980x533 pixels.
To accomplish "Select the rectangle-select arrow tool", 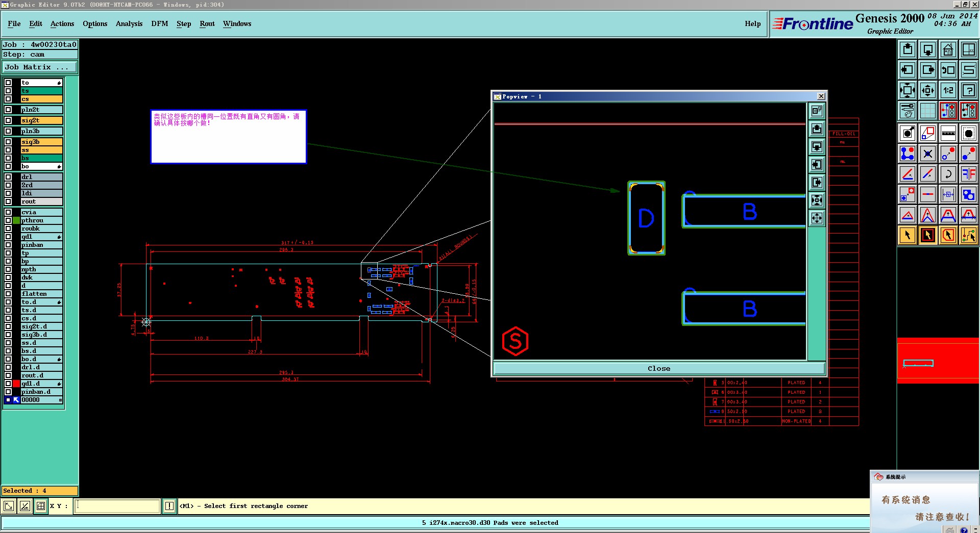I will (x=928, y=235).
